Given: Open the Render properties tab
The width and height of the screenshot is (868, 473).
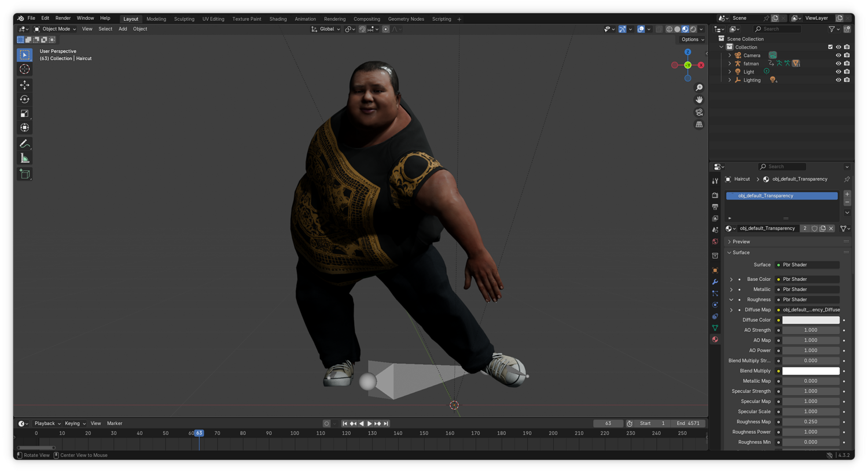Looking at the screenshot, I should [x=715, y=195].
